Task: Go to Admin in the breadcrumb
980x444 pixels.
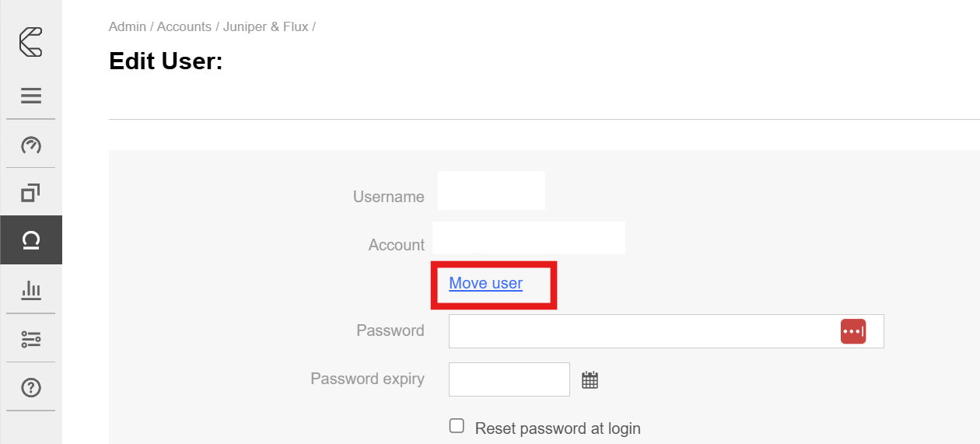Action: click(128, 26)
